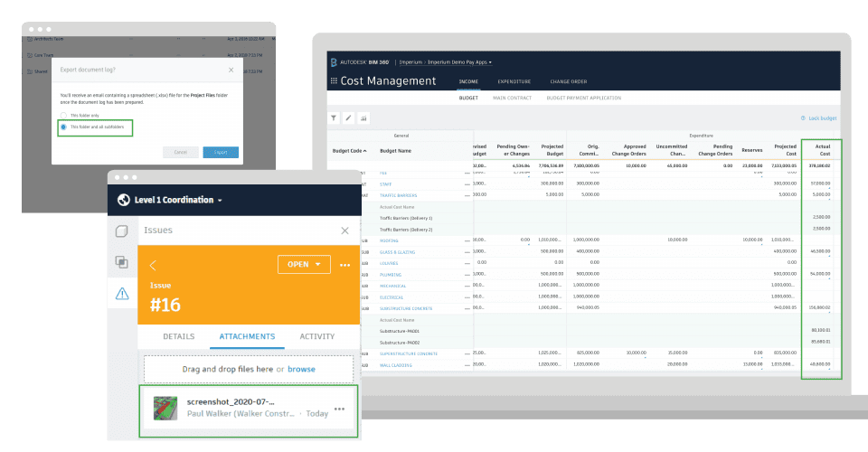The image size is (868, 452).
Task: Open the TRAFFIC BARRIERS budget item link
Action: [398, 195]
